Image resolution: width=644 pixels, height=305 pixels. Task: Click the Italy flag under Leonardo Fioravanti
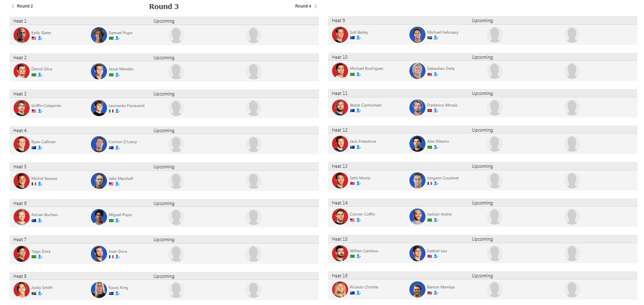coord(111,111)
